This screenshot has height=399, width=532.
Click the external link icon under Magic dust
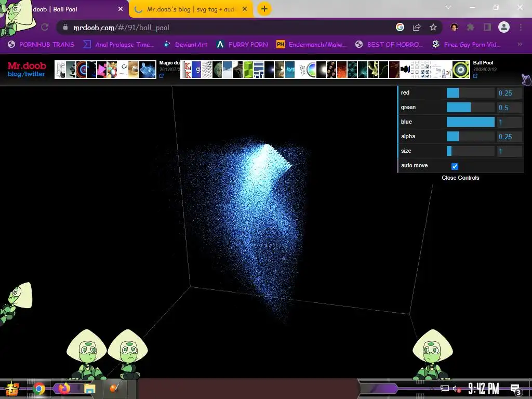(x=162, y=76)
